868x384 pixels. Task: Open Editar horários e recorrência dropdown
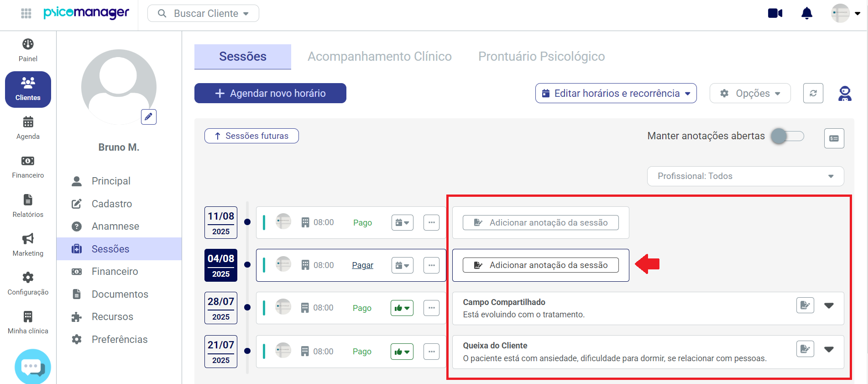tap(616, 93)
